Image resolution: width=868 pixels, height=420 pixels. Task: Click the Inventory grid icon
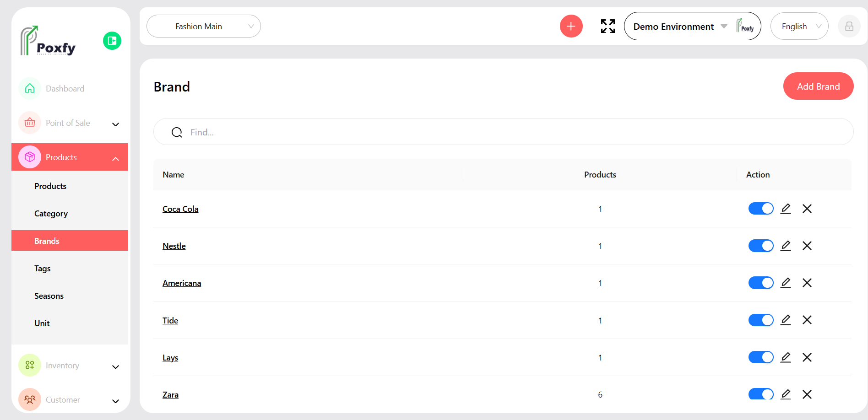30,365
